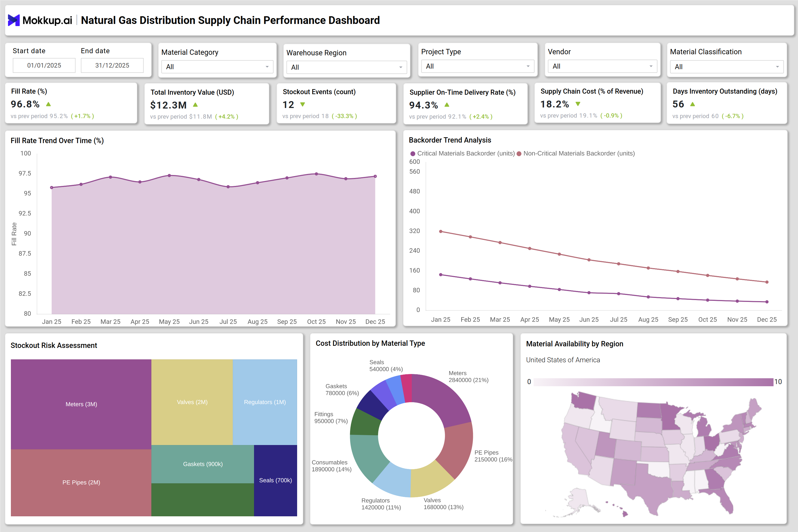
Task: Click the 18.2% supply chain cost value
Action: click(555, 104)
